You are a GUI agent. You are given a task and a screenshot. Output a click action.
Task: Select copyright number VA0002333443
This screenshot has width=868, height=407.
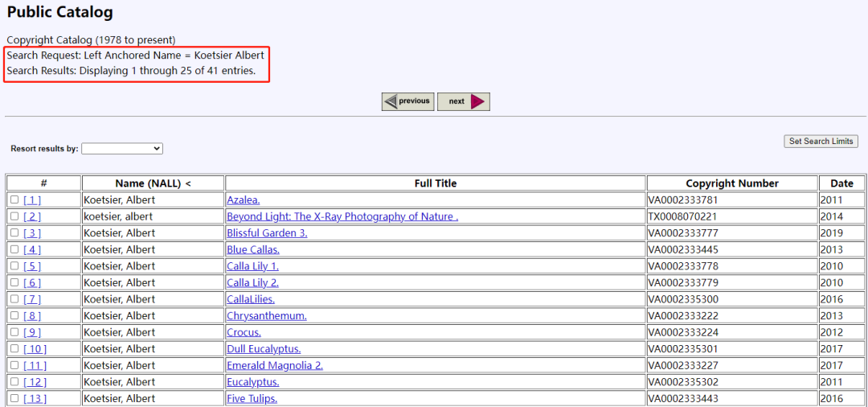[x=683, y=399]
